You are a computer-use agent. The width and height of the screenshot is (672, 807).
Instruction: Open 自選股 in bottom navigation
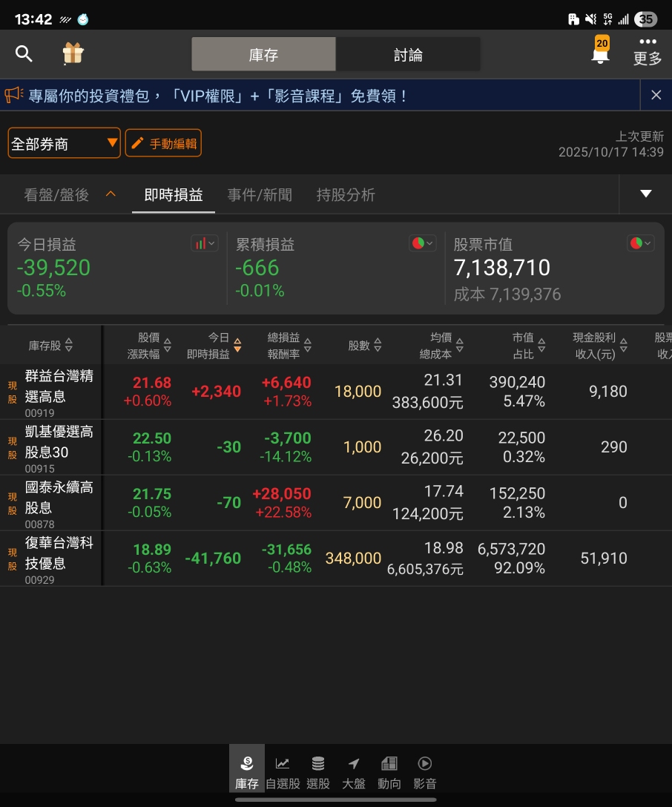click(283, 772)
